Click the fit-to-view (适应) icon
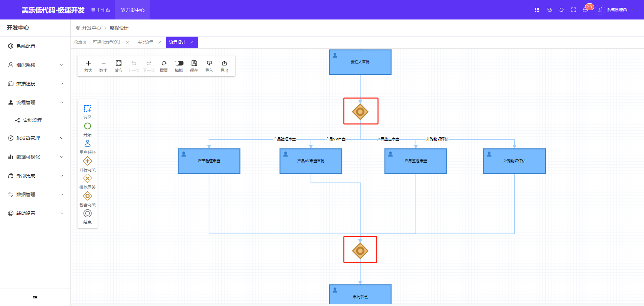 [118, 63]
